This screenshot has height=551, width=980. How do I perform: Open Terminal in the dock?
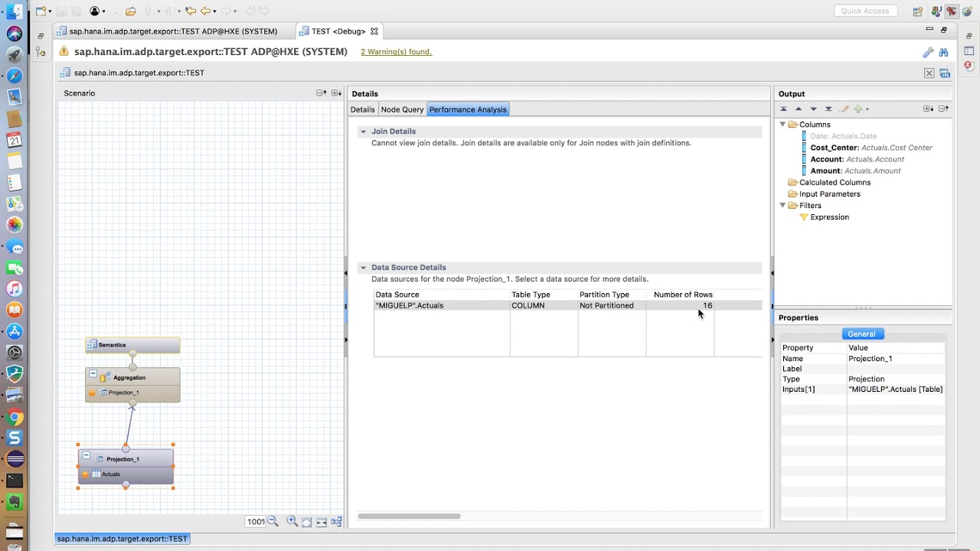[x=14, y=481]
